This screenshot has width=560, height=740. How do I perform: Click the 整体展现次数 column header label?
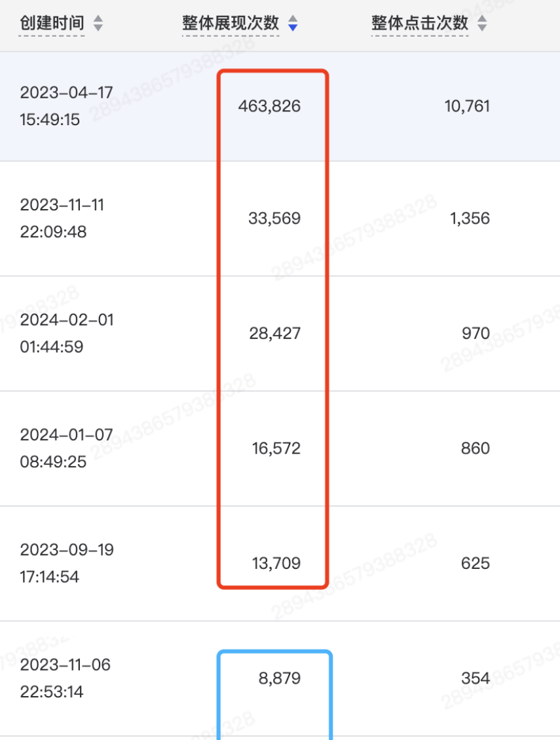coord(231,24)
